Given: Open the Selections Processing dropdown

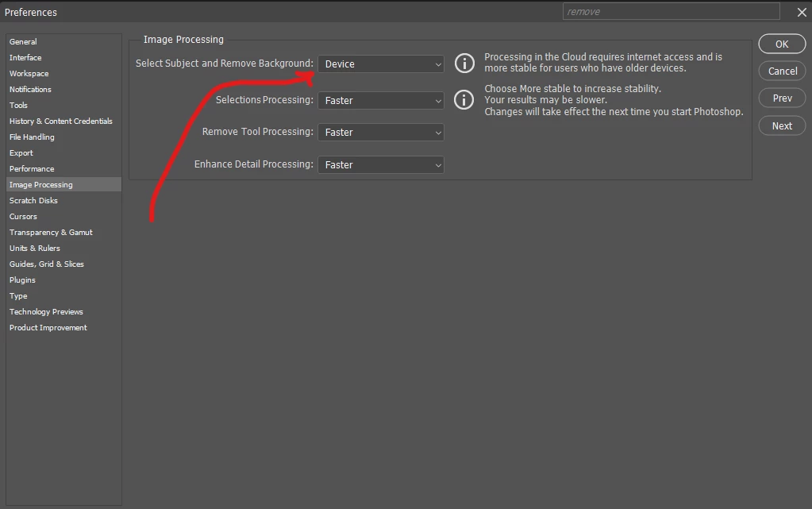Looking at the screenshot, I should pyautogui.click(x=381, y=101).
